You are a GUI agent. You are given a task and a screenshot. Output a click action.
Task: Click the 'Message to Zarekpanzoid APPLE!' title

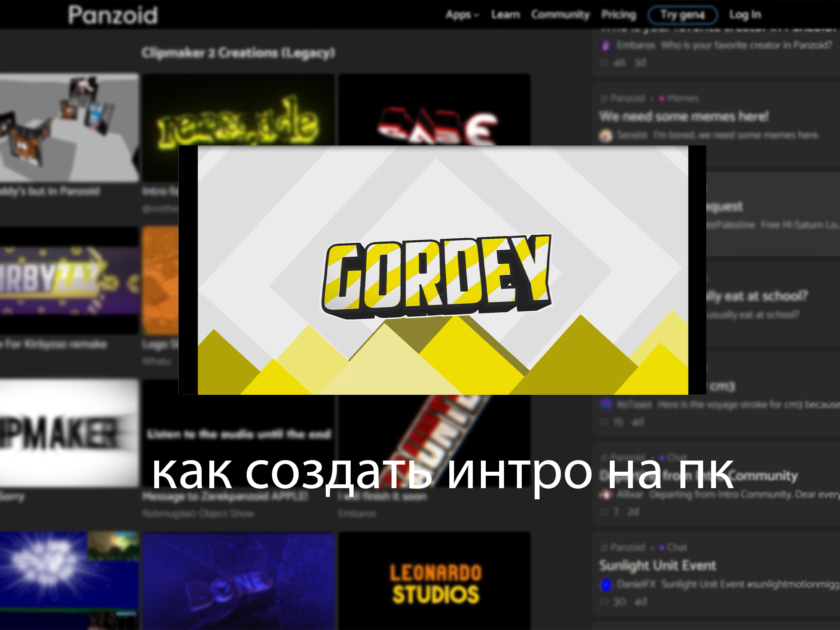[225, 496]
